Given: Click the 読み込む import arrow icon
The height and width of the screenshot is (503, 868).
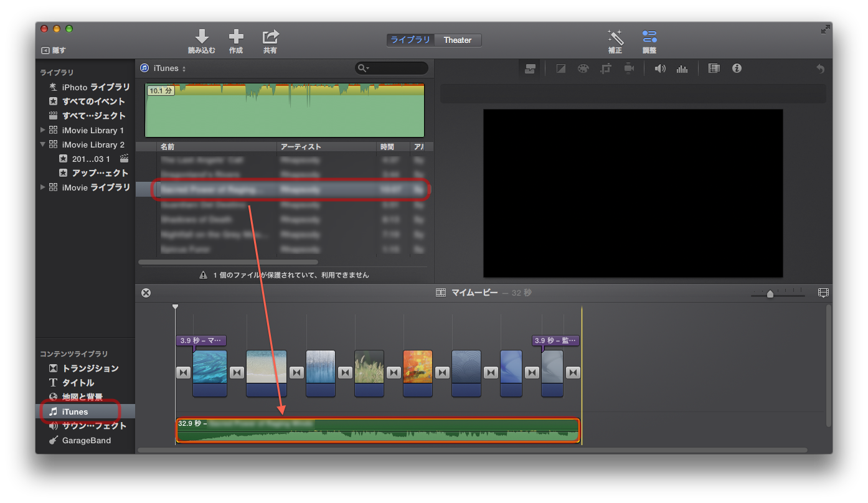Looking at the screenshot, I should point(202,36).
